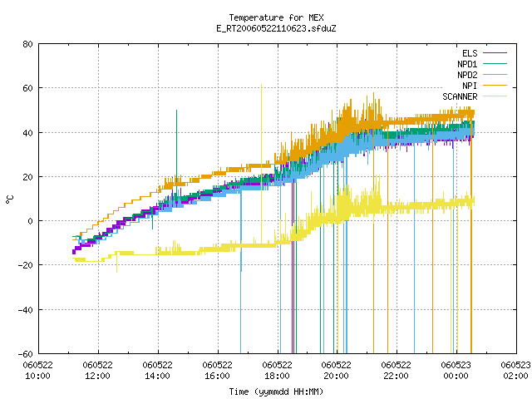Viewport: 532px width, 399px height.
Task: Click the x-axis tick '060522 18:00'
Action: point(277,371)
